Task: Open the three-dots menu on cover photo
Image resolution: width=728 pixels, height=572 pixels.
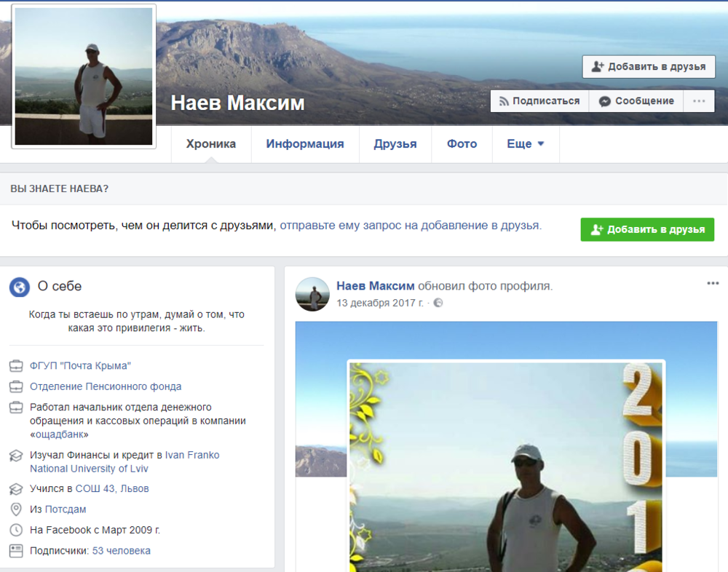Action: coord(699,101)
